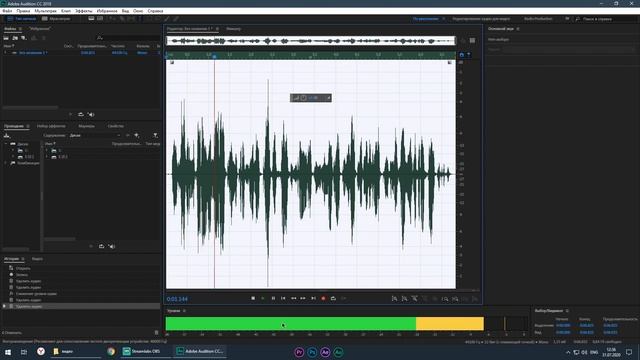This screenshot has width=640, height=360.
Task: Expand the first drive in the contents list
Action: (x=47, y=151)
